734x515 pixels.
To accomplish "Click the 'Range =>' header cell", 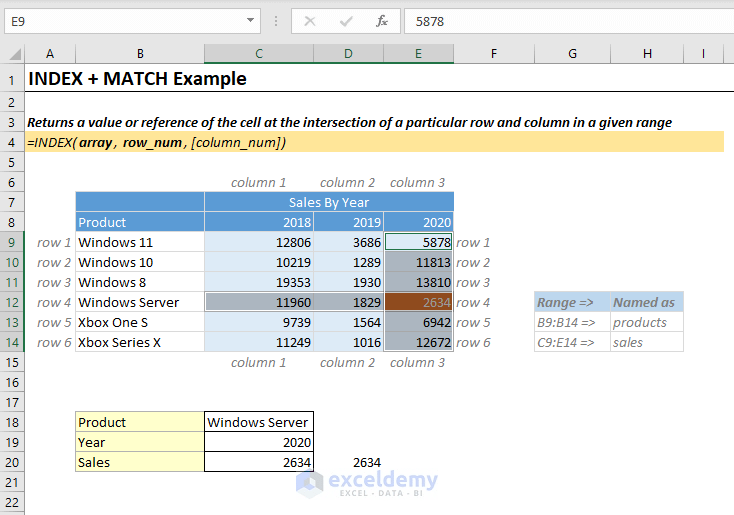I will tap(572, 302).
